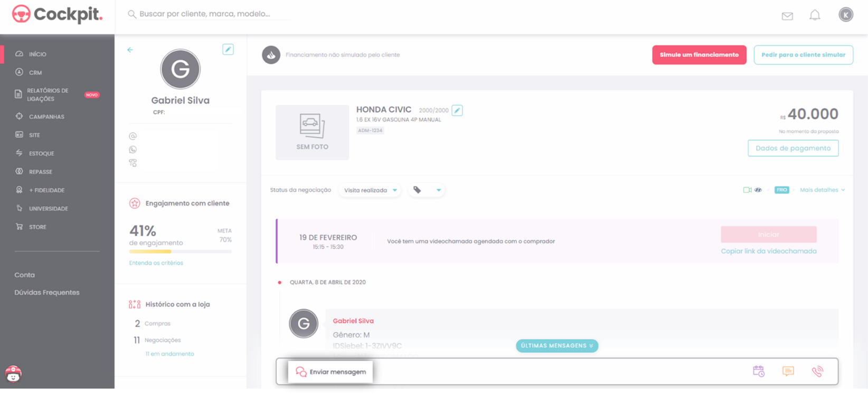868x397 pixels.
Task: Click Quarta, 8 de abril de 2020 marker
Action: [327, 282]
